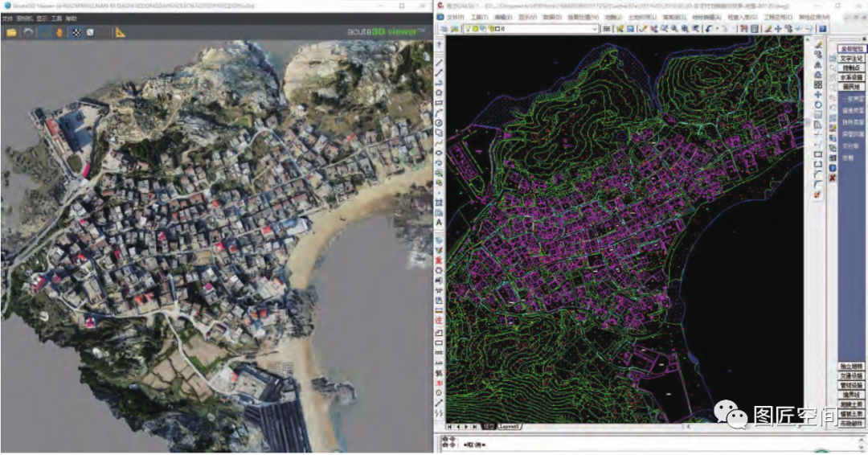The image size is (868, 455).
Task: Click the red 注 annotation icon in CASS left toolbar
Action: (x=439, y=321)
